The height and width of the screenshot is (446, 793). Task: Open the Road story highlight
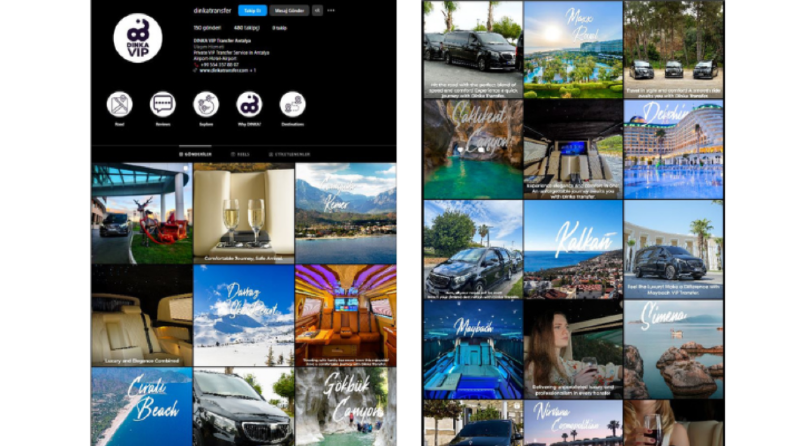click(119, 104)
